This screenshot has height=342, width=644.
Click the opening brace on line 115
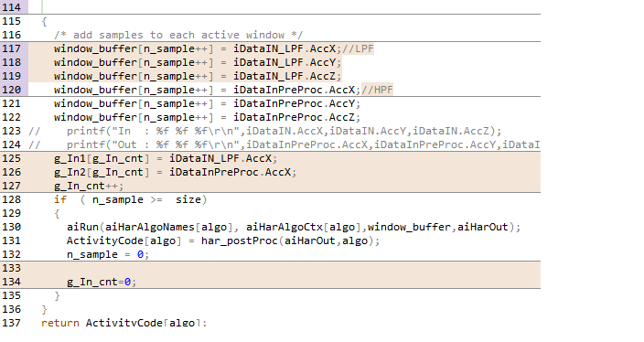44,21
